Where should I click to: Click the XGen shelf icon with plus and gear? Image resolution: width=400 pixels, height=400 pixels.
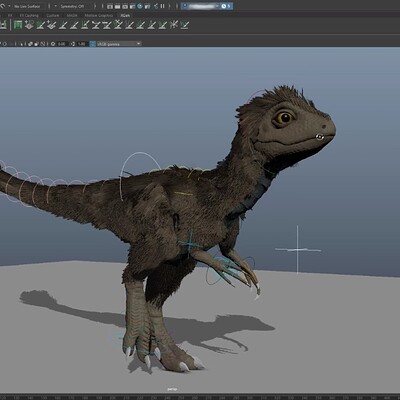tap(29, 25)
